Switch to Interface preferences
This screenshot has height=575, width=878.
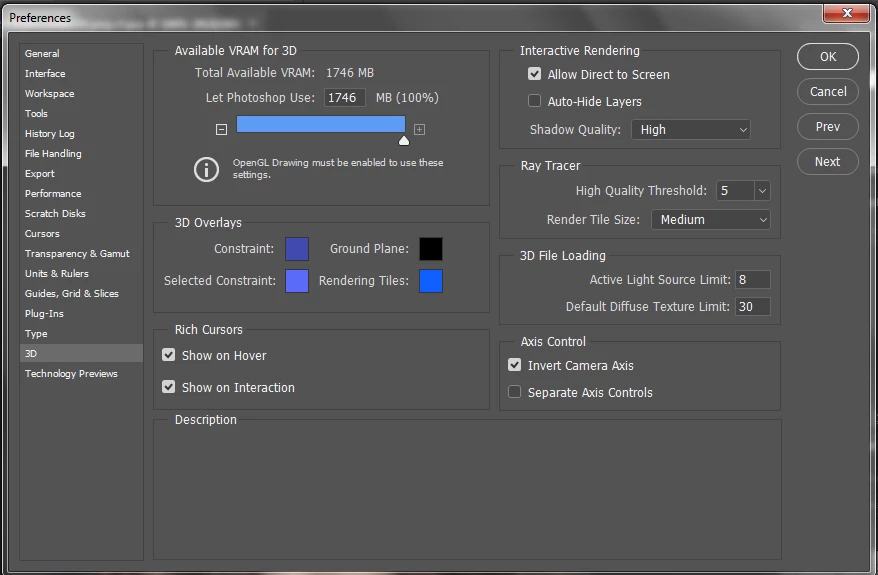[81, 74]
